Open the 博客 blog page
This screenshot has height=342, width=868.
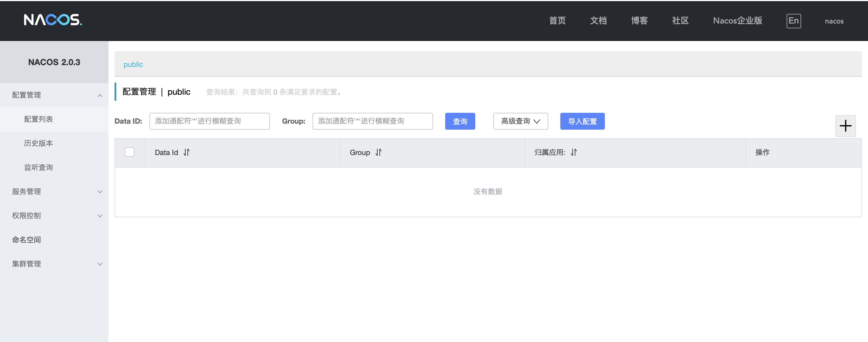[x=640, y=21]
